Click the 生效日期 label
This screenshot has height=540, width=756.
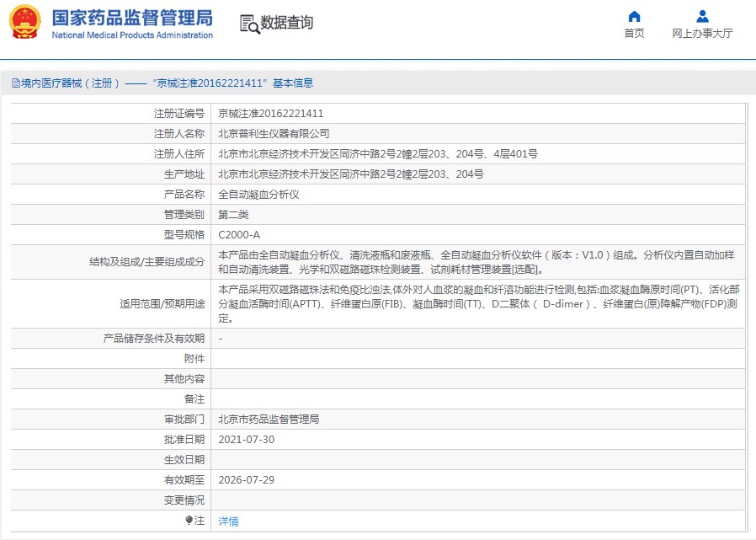[184, 460]
